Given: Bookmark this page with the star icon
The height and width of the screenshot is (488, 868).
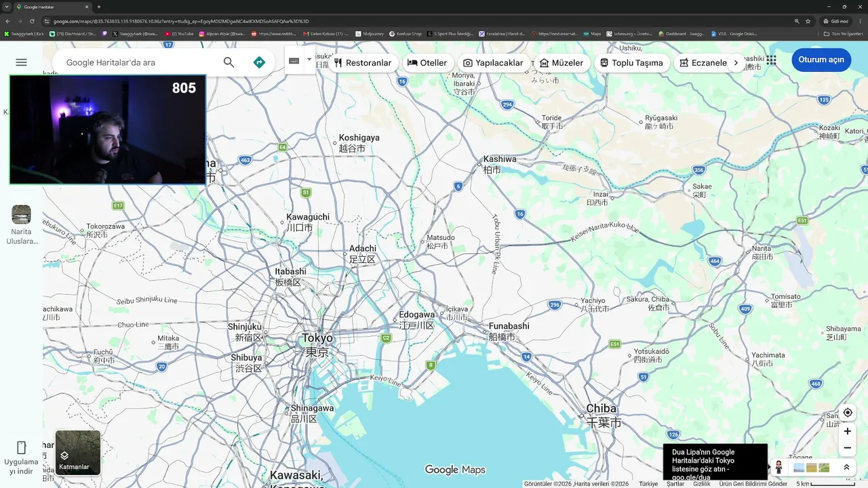Looking at the screenshot, I should click(x=808, y=21).
